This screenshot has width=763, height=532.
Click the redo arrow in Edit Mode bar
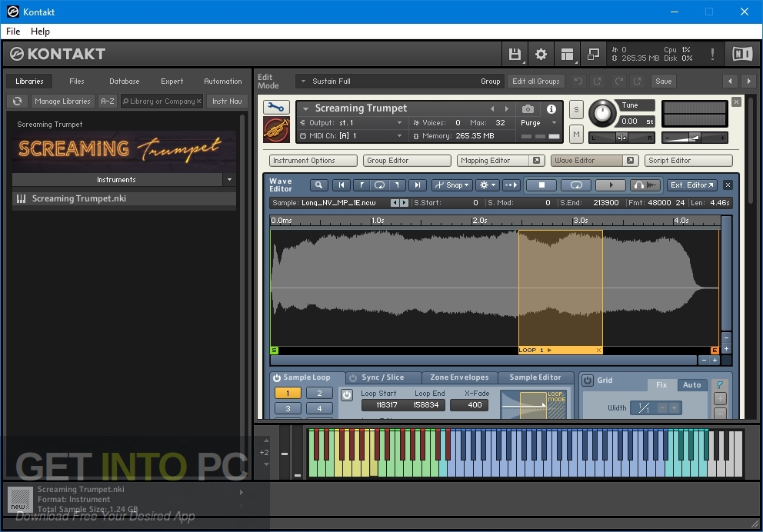[x=618, y=81]
